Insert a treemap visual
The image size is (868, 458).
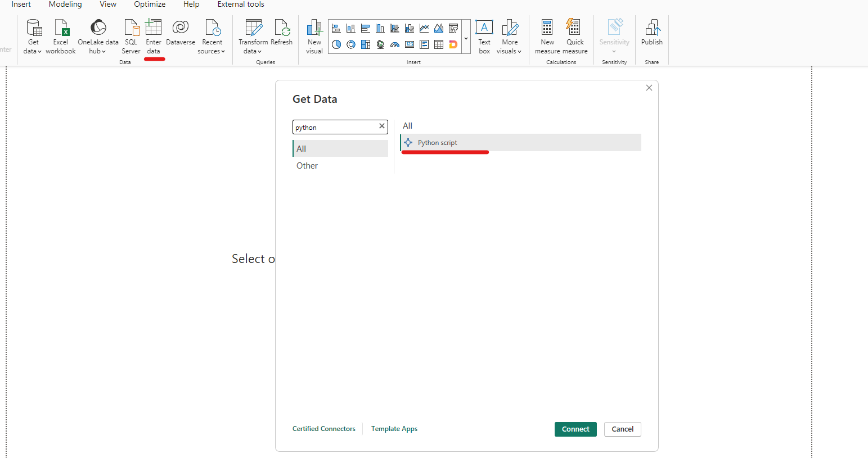(366, 44)
